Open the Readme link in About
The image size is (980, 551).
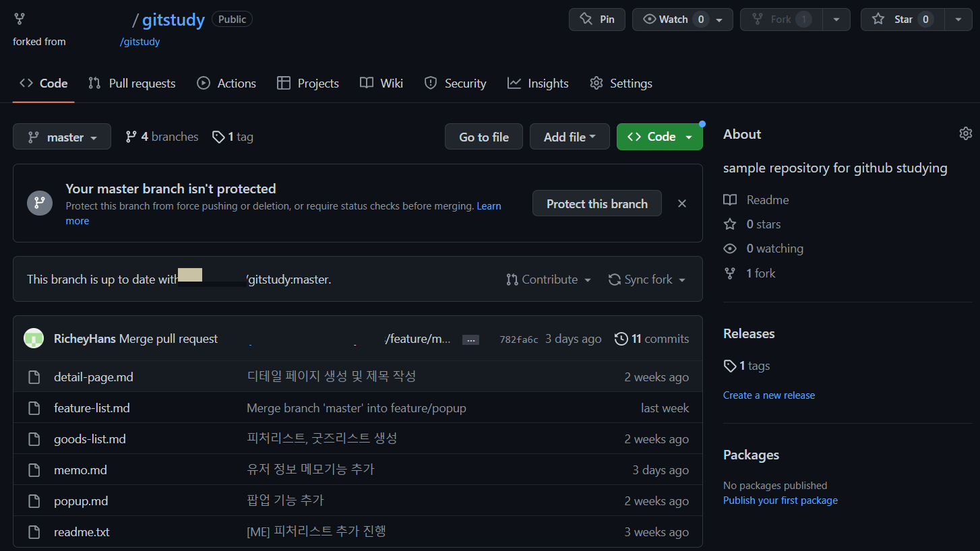click(x=756, y=200)
